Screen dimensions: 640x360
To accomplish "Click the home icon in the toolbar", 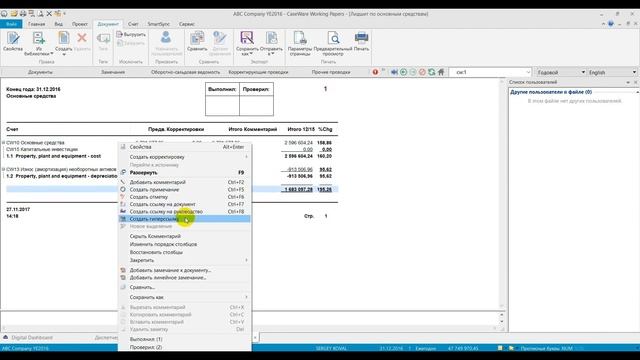I will pos(441,72).
